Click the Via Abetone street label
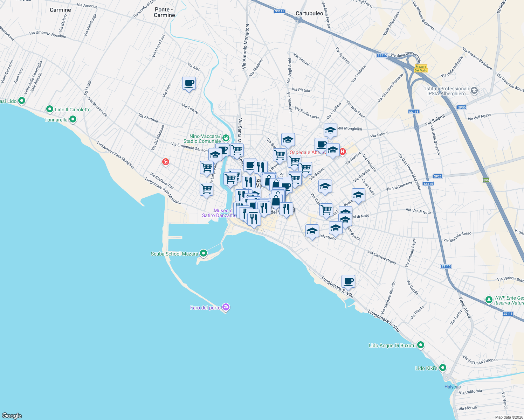 click(148, 118)
